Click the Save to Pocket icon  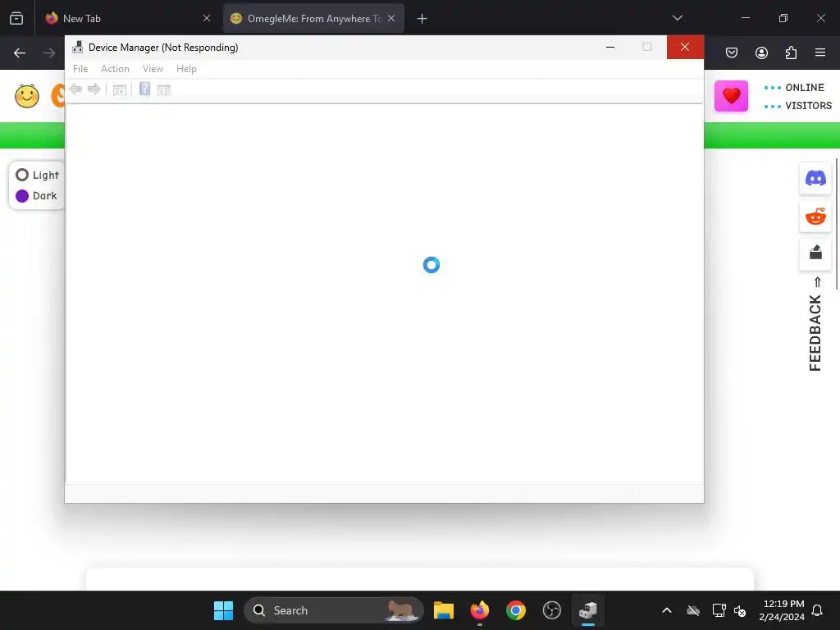click(732, 52)
